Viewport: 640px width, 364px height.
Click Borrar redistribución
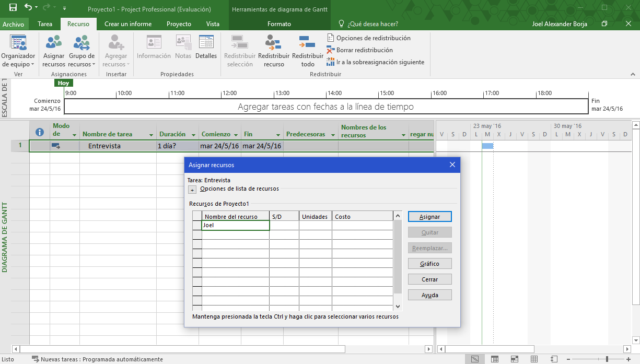click(x=364, y=50)
